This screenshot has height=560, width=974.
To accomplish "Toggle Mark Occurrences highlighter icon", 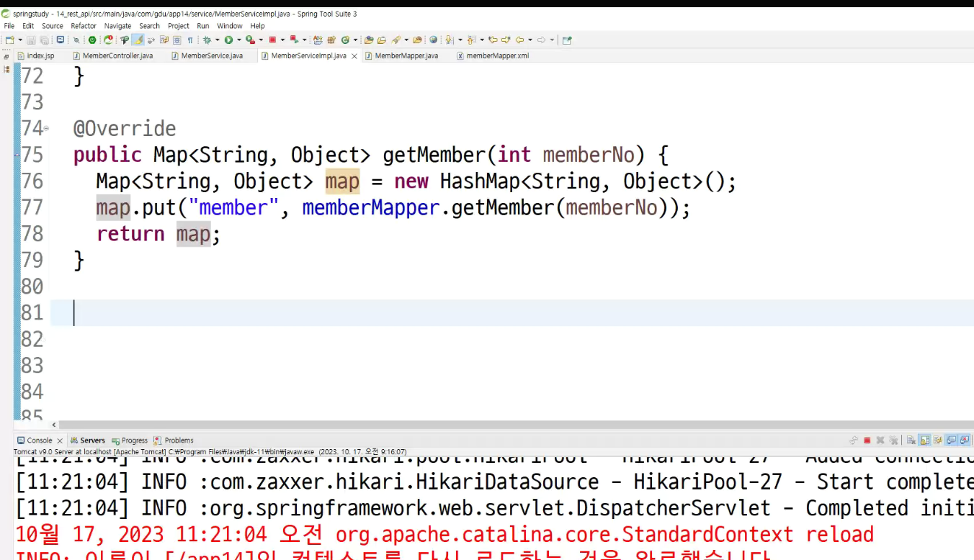I will click(x=138, y=40).
